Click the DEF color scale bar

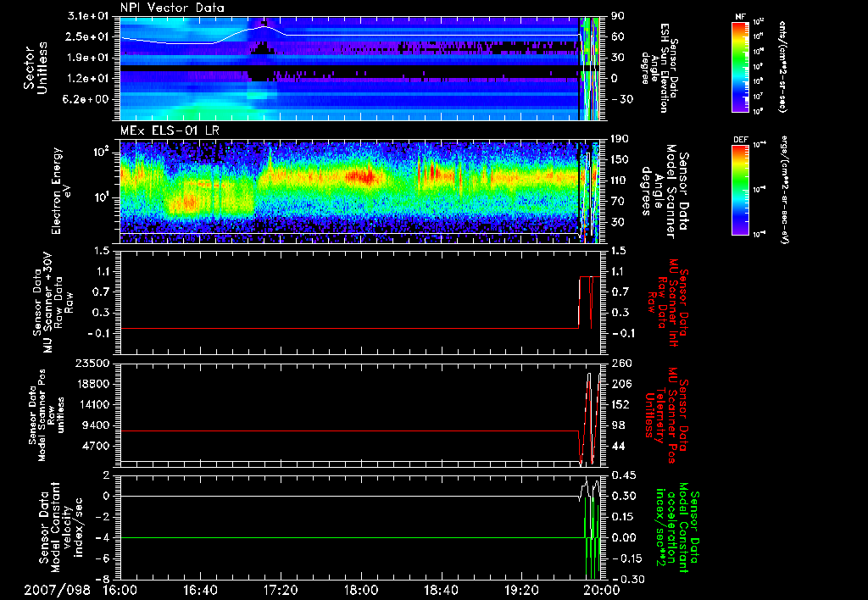click(740, 189)
